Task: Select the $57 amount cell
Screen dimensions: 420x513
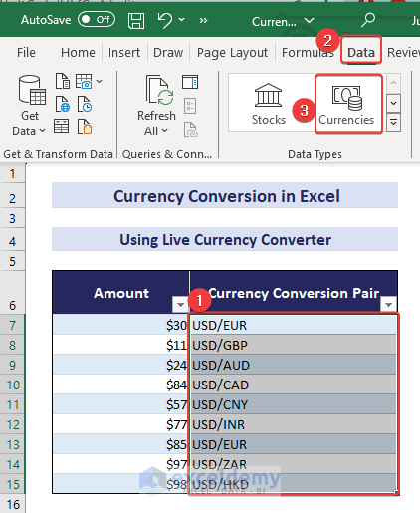Action: pos(120,404)
